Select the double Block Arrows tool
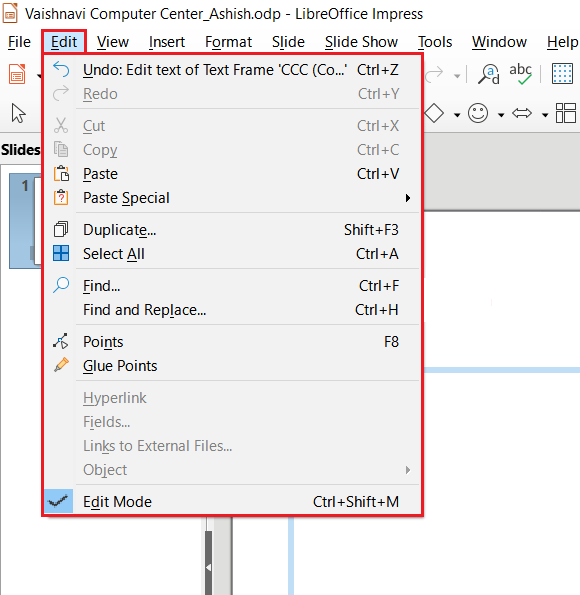Image resolution: width=580 pixels, height=595 pixels. click(x=522, y=113)
